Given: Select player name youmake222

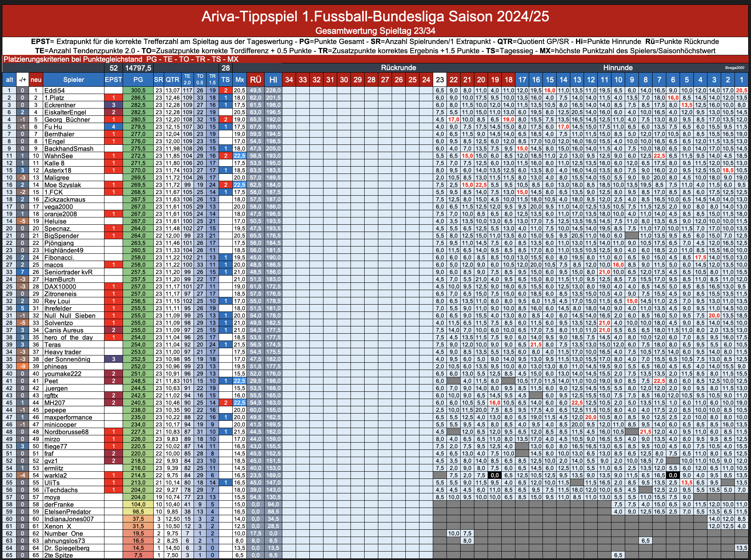Looking at the screenshot, I should tap(63, 374).
